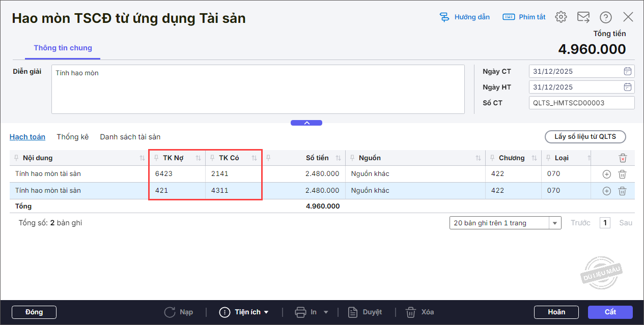Click the Đóng button
Image resolution: width=644 pixels, height=325 pixels.
34,312
